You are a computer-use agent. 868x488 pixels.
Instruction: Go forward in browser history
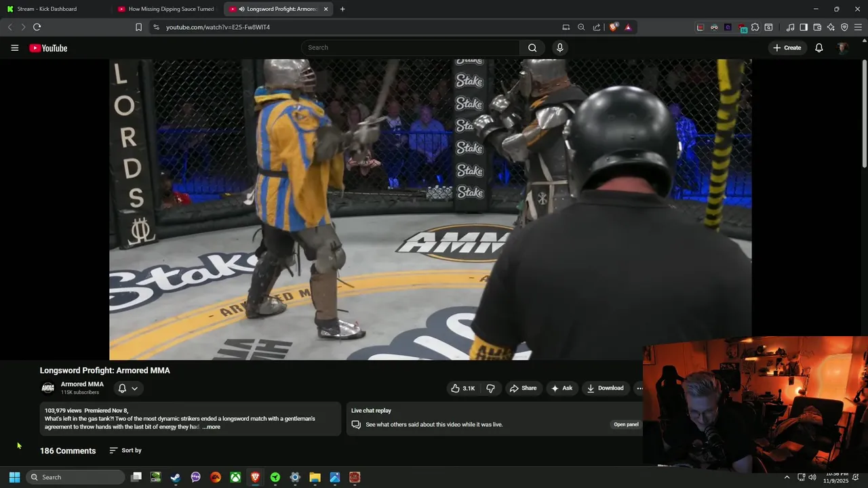click(x=23, y=27)
